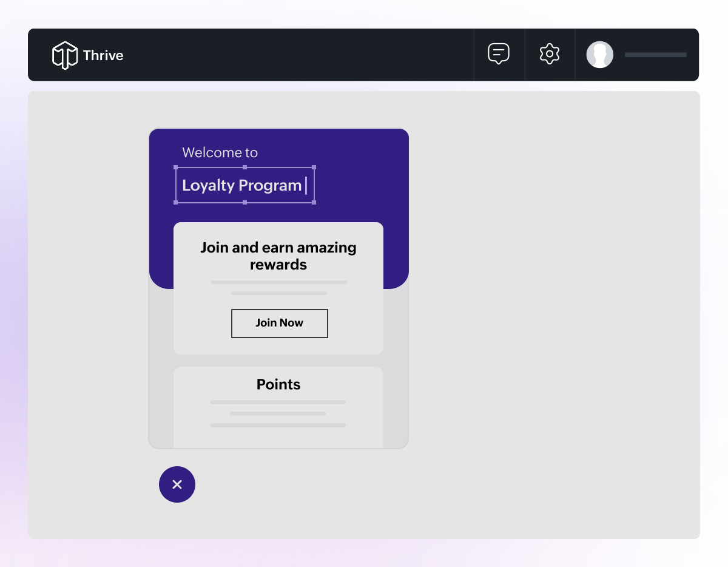Click the Points card
Screen dimensions: 728x567
click(278, 407)
